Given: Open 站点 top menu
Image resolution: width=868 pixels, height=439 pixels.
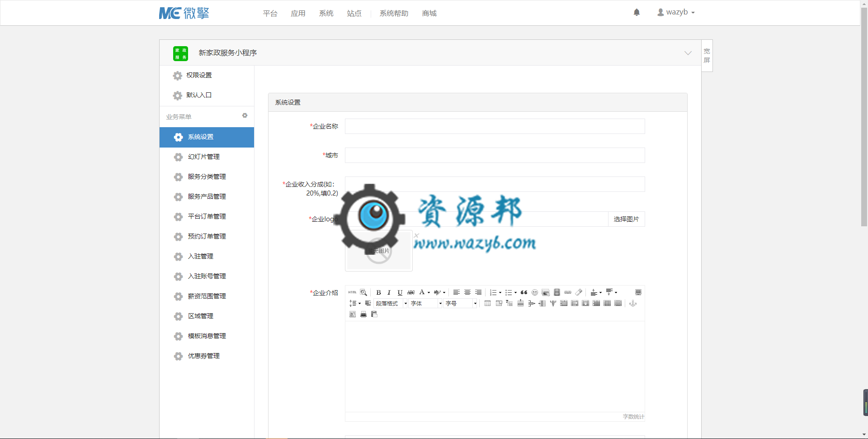Looking at the screenshot, I should pos(354,14).
